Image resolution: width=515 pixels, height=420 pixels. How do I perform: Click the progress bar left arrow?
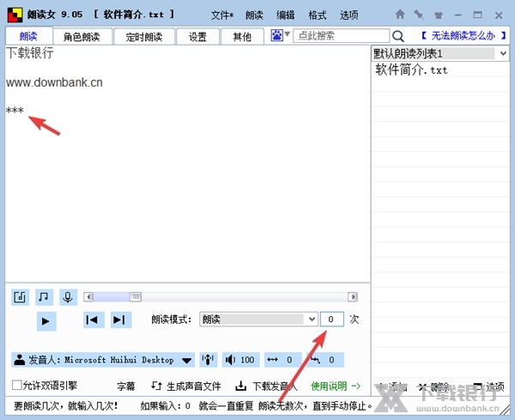(88, 297)
